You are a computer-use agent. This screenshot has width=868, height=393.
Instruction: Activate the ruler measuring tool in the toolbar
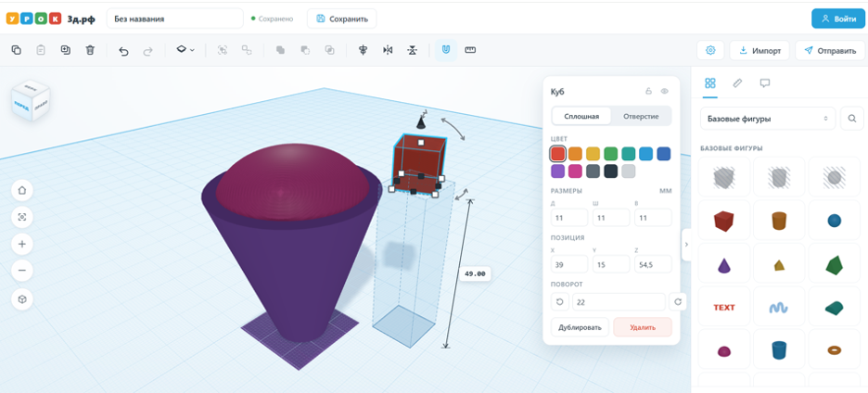[470, 50]
